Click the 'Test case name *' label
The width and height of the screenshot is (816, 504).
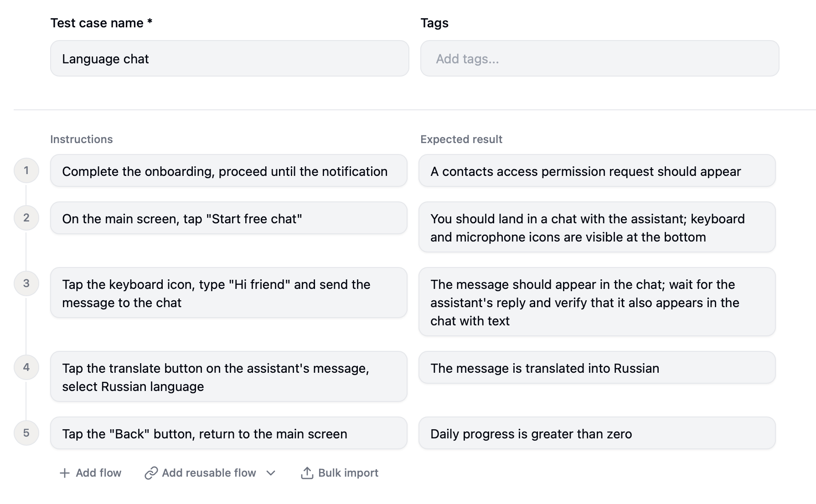[x=101, y=23]
